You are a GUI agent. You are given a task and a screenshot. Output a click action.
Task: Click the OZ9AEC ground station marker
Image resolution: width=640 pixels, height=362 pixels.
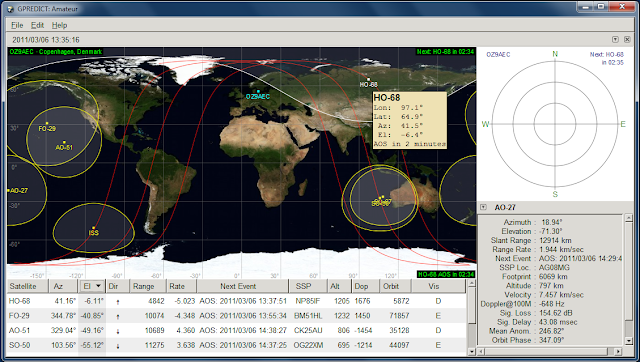pyautogui.click(x=258, y=91)
